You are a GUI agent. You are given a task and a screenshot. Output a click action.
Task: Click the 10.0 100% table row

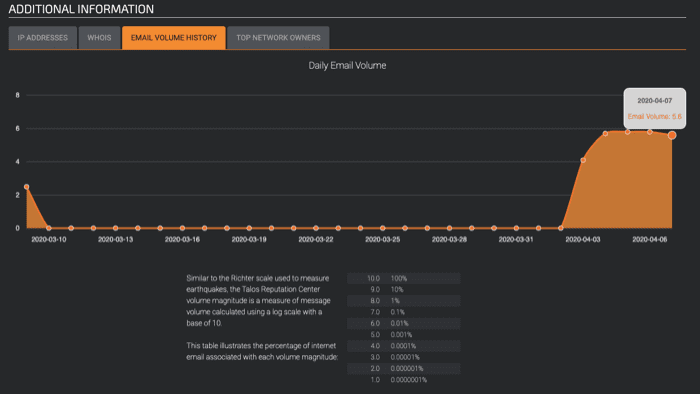pos(404,278)
